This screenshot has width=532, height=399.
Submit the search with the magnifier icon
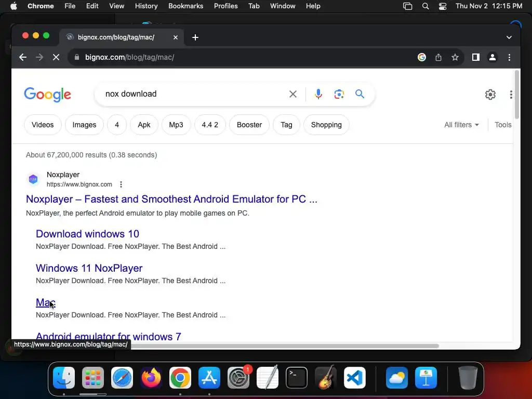tap(360, 94)
